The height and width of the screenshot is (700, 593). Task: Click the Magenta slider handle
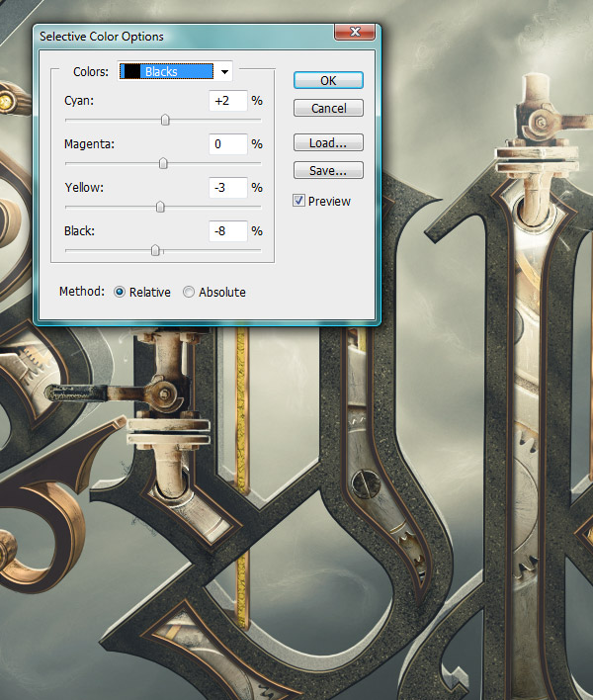(x=163, y=163)
